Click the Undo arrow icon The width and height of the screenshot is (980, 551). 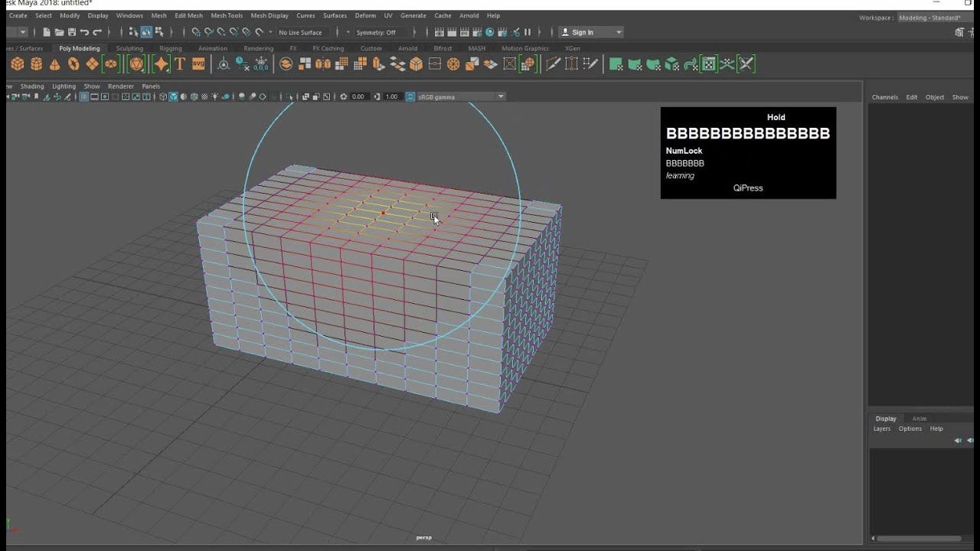(84, 32)
